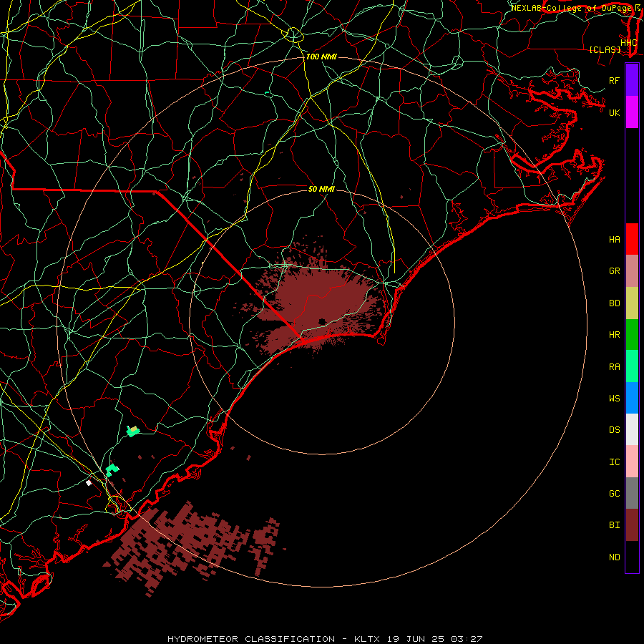Click the GC gray legend color swatch
Screen dimensions: 644x644
632,493
